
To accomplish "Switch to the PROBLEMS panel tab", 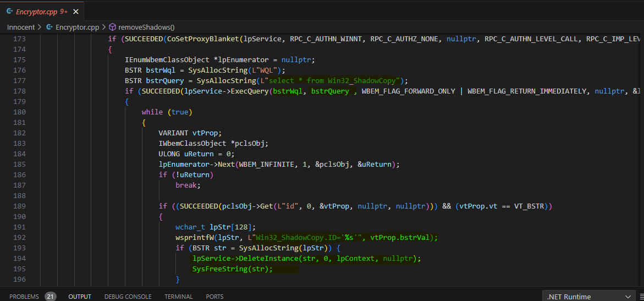I will [24, 297].
